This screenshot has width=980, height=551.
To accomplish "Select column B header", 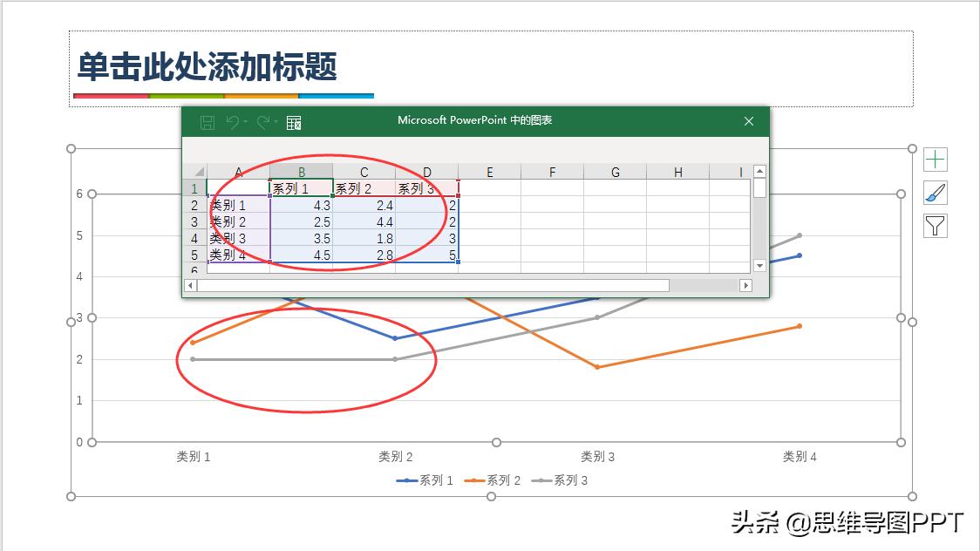I will click(301, 171).
